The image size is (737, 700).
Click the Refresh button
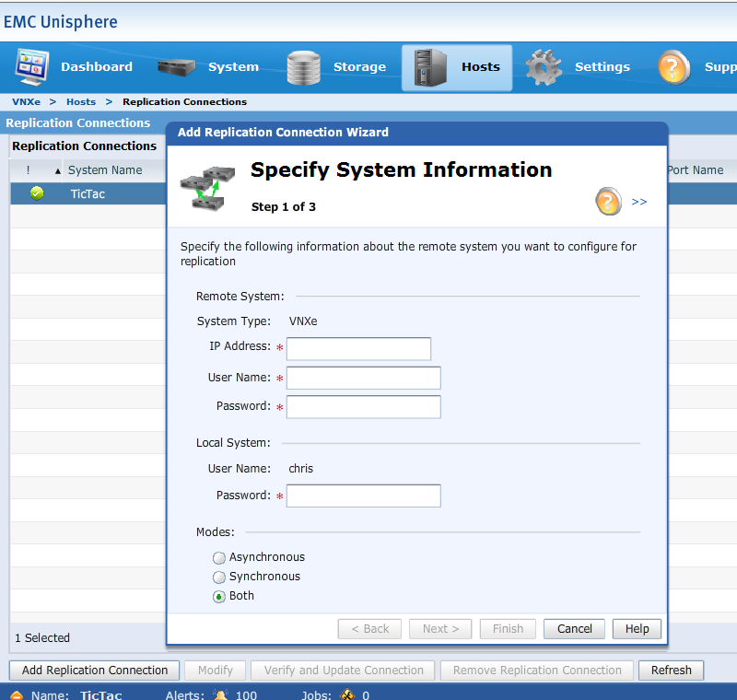671,671
